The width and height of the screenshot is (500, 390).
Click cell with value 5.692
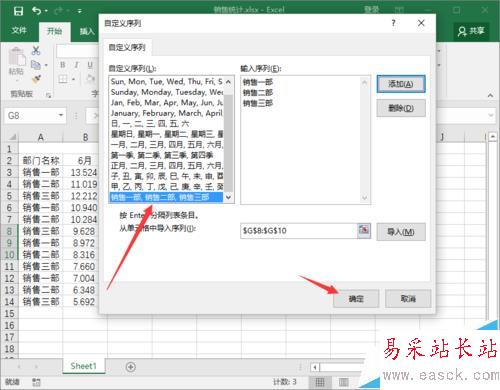tap(84, 302)
